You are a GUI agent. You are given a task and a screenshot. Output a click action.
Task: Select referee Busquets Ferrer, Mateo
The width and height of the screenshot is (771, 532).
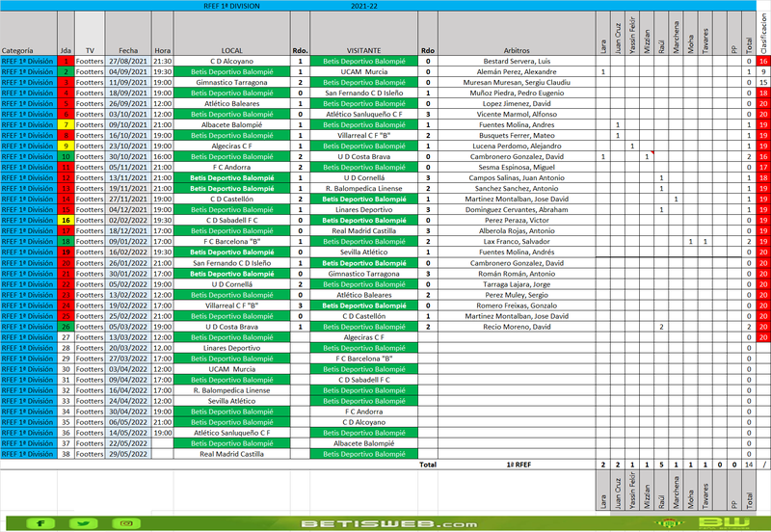[517, 136]
